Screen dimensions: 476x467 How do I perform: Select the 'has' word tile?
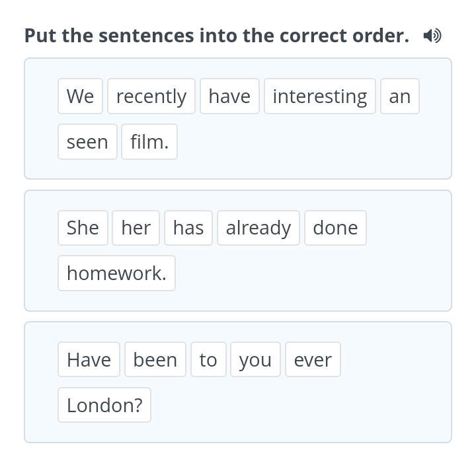coord(188,228)
